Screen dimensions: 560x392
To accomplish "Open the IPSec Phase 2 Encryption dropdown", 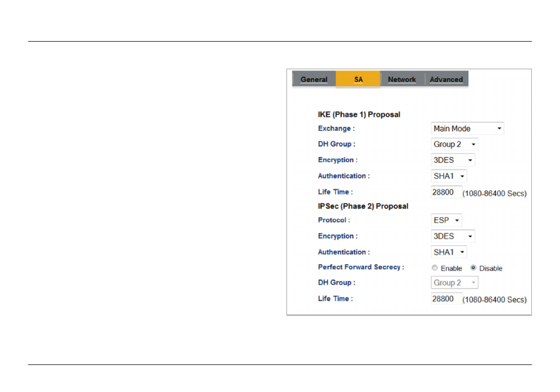I will point(453,236).
